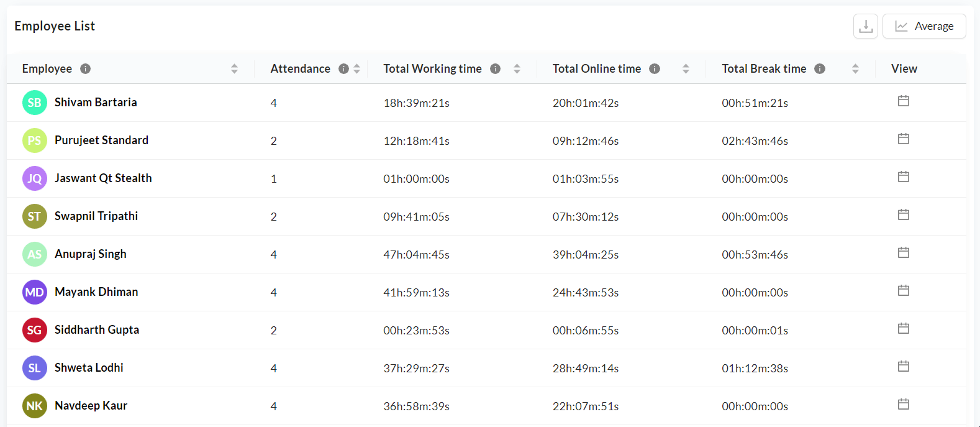Download the employee list
980x427 pixels.
coord(865,26)
